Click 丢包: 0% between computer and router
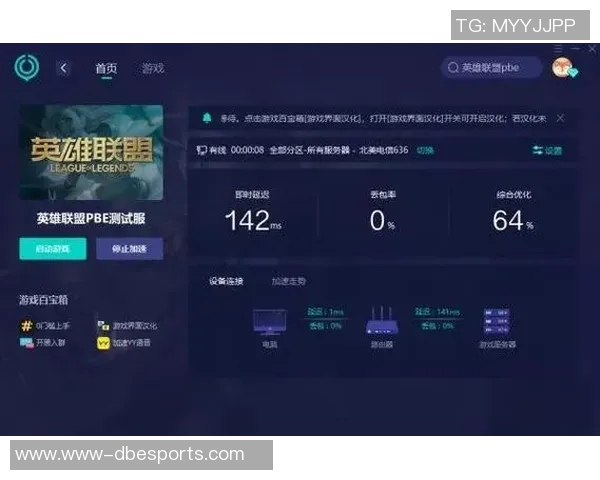This screenshot has height=480, width=600. tap(326, 326)
